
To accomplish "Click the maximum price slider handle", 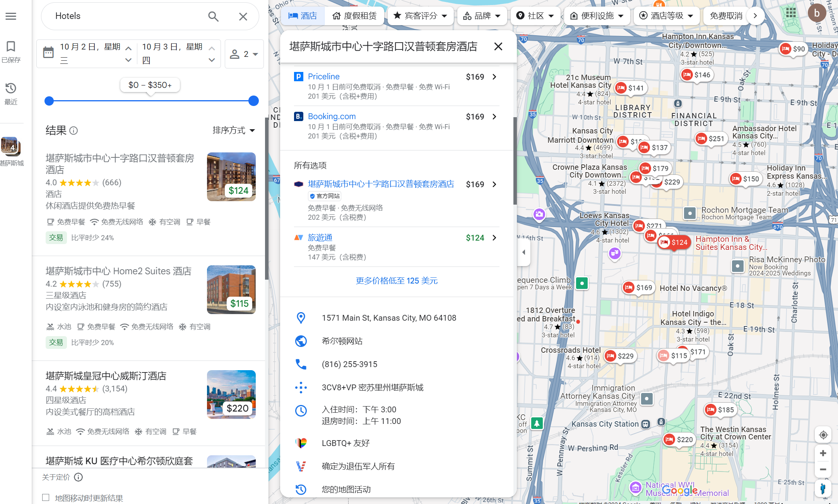I will coord(253,101).
